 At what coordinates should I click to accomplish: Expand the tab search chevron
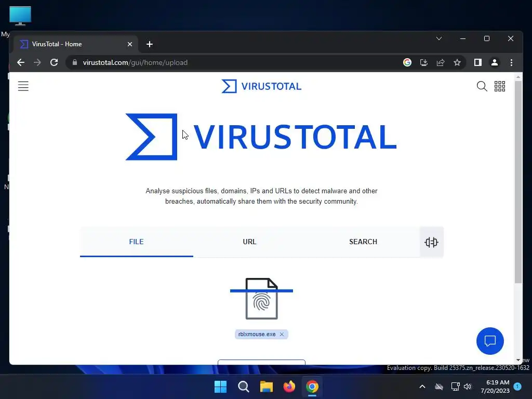point(438,38)
